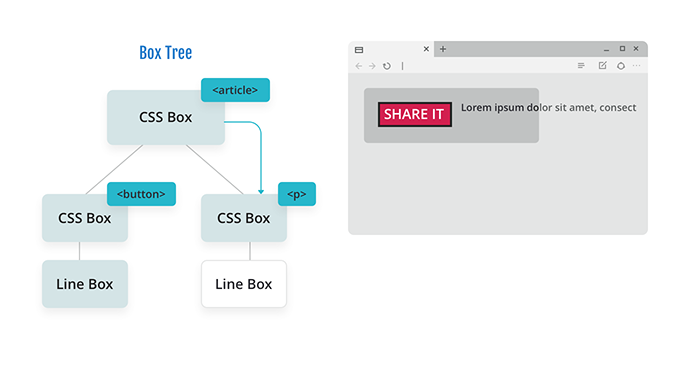Click the Box Tree heading
696x379 pixels.
(166, 53)
